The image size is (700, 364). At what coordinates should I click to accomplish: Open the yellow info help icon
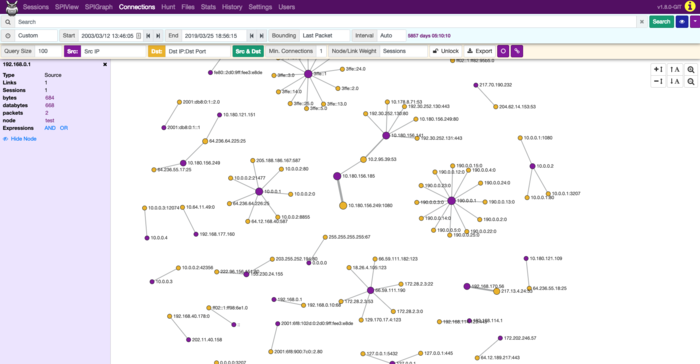click(690, 6)
